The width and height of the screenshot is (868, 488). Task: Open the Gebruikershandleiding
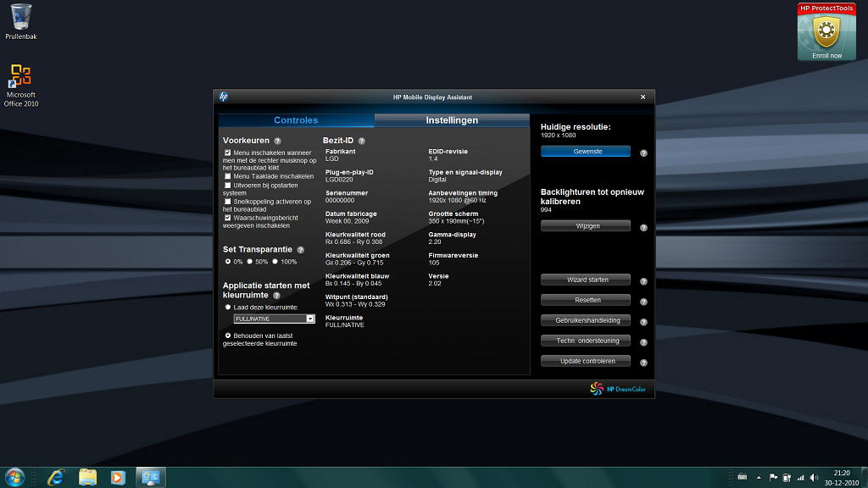click(x=586, y=320)
